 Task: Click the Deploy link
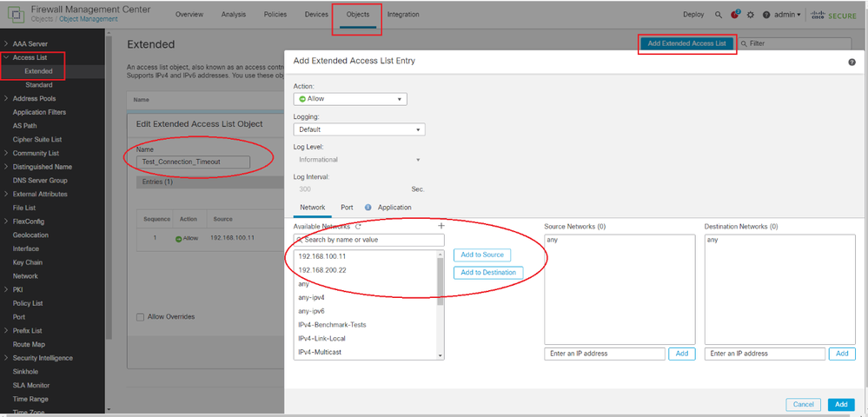[x=693, y=15]
